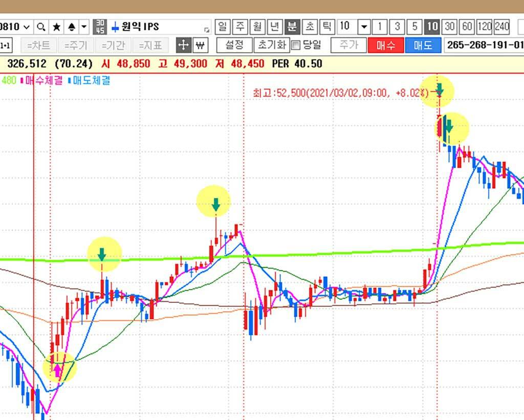Open the interval value 10 dropdown
This screenshot has width=524, height=420.
pyautogui.click(x=364, y=26)
